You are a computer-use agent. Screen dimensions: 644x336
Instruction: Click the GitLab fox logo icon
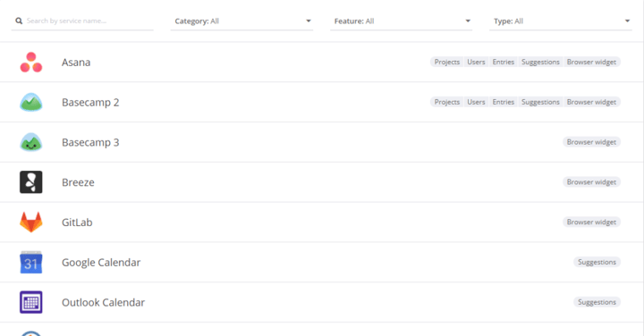(x=31, y=222)
